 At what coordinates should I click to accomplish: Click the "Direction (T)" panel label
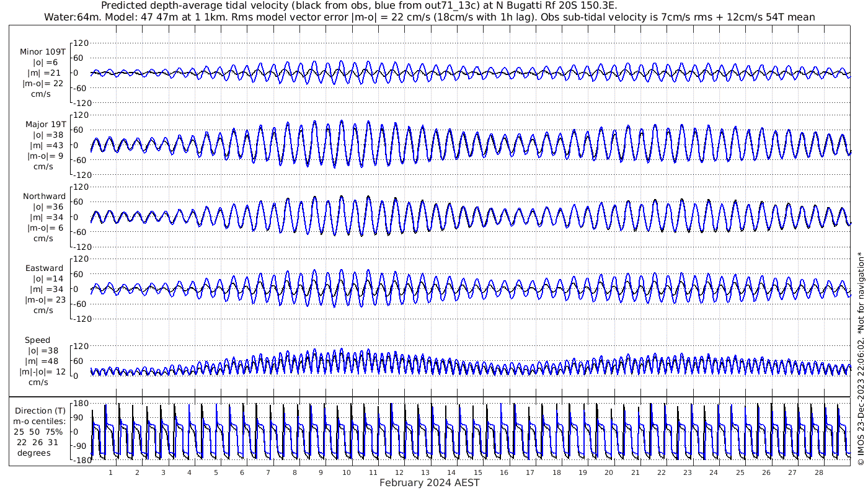[41, 410]
